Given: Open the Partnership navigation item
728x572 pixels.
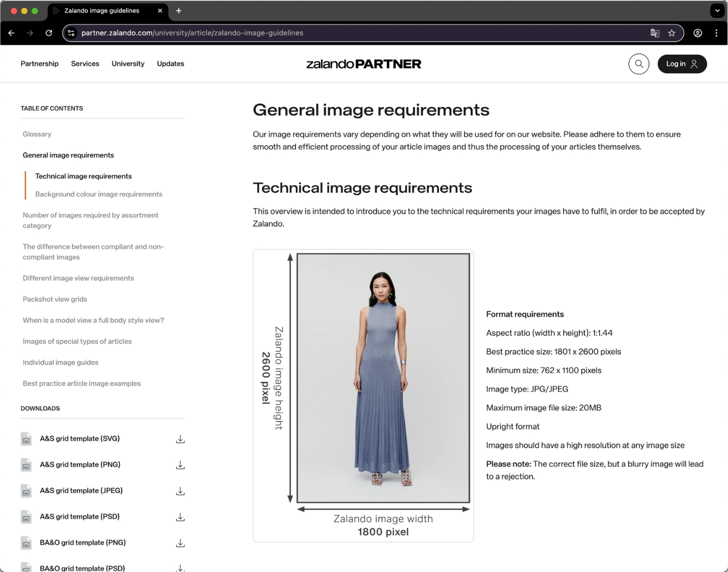Looking at the screenshot, I should (x=40, y=63).
